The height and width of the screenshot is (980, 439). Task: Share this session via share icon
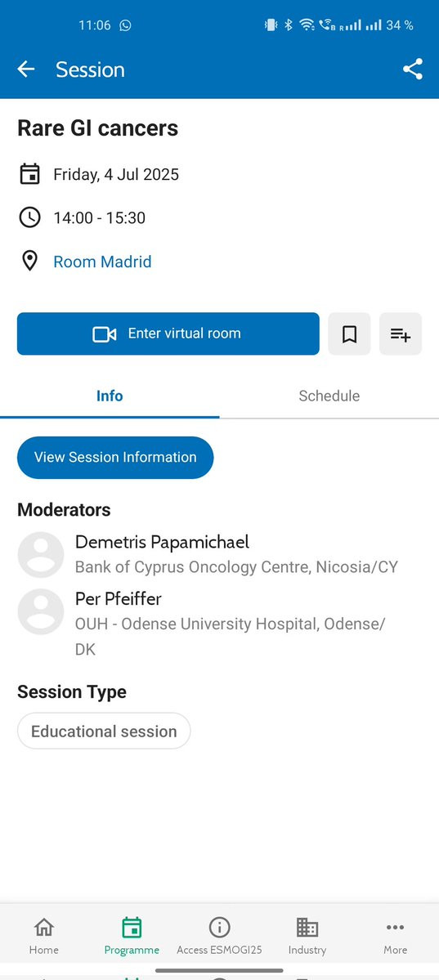pyautogui.click(x=413, y=69)
